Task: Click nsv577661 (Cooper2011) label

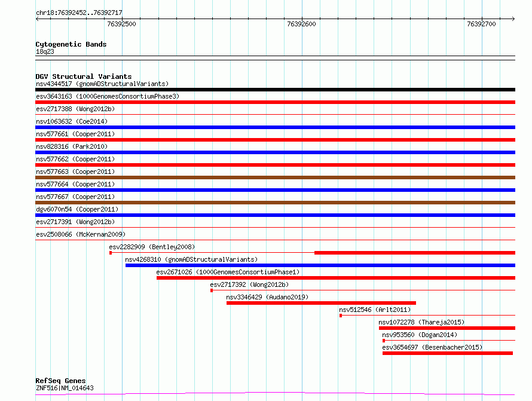Action: 75,134
